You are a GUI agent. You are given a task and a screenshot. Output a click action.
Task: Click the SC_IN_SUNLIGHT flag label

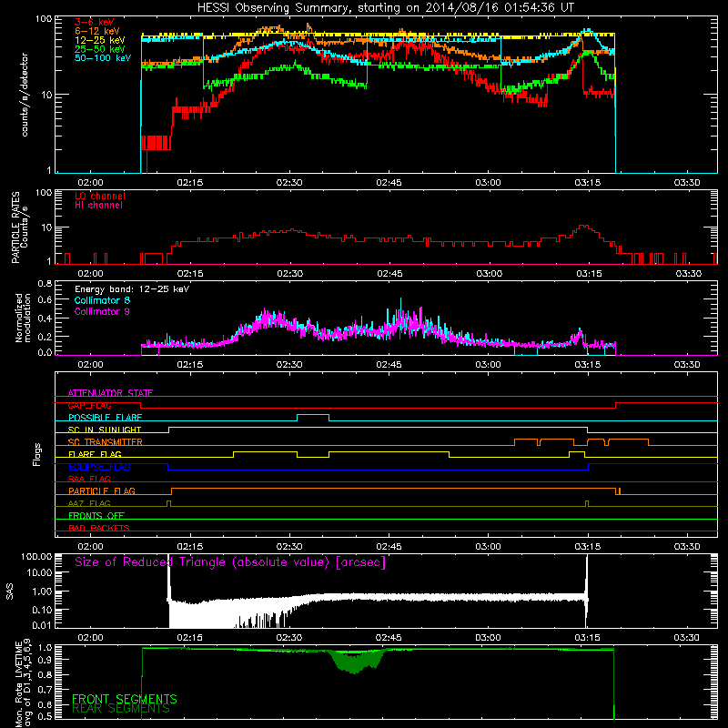click(105, 430)
